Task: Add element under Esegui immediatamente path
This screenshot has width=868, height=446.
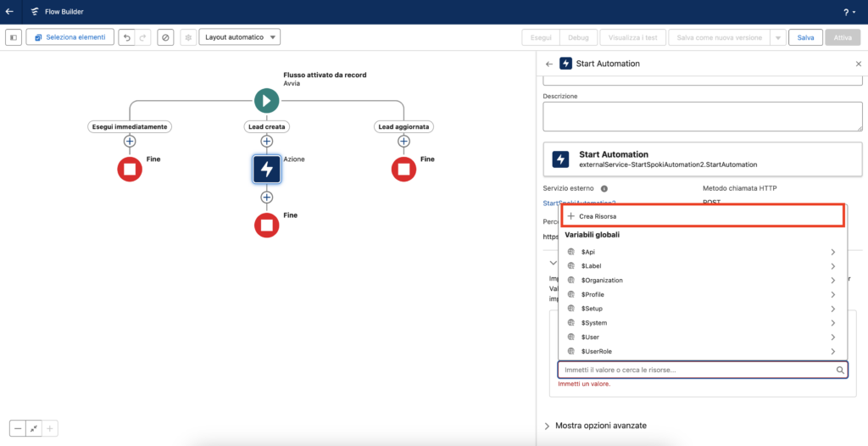Action: [130, 142]
